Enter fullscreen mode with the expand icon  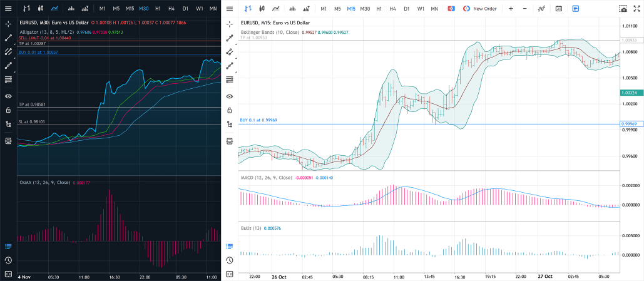pyautogui.click(x=636, y=9)
